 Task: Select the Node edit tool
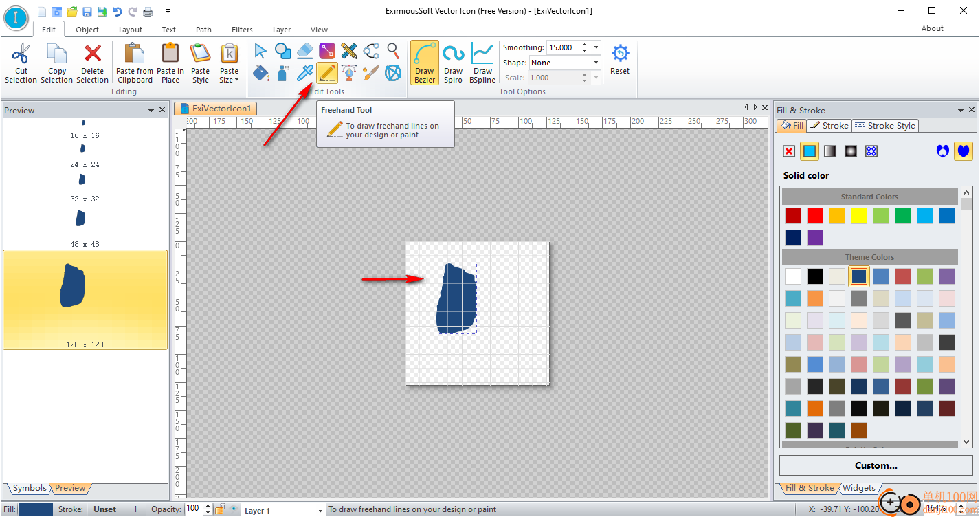point(371,50)
